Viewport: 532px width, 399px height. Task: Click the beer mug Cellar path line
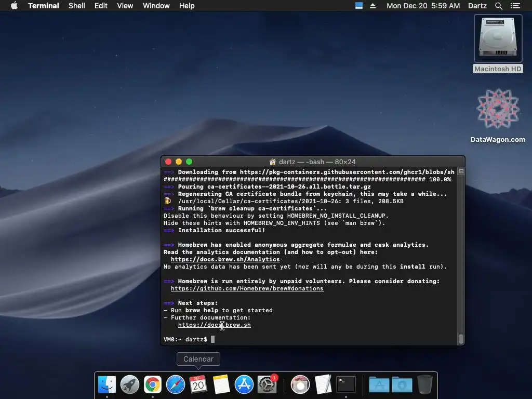pos(284,201)
